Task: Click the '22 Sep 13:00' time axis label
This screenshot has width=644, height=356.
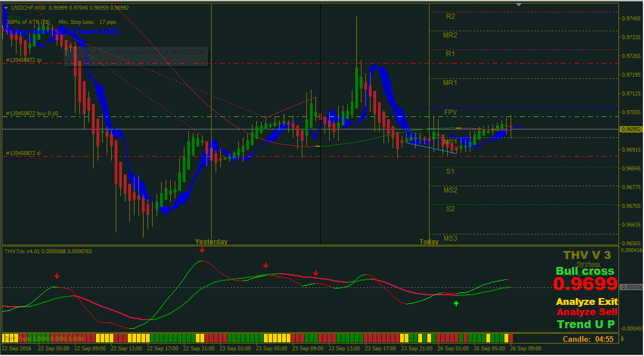Action: click(x=127, y=348)
